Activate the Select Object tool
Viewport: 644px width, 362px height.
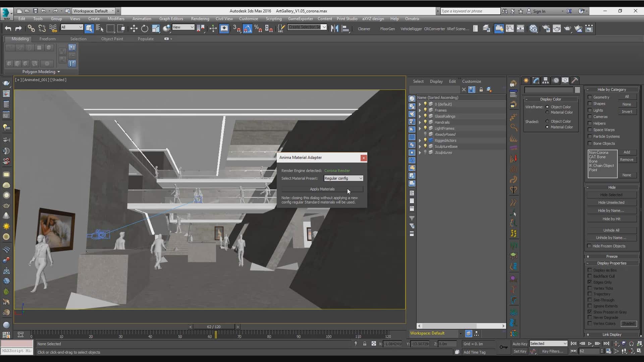tap(89, 28)
